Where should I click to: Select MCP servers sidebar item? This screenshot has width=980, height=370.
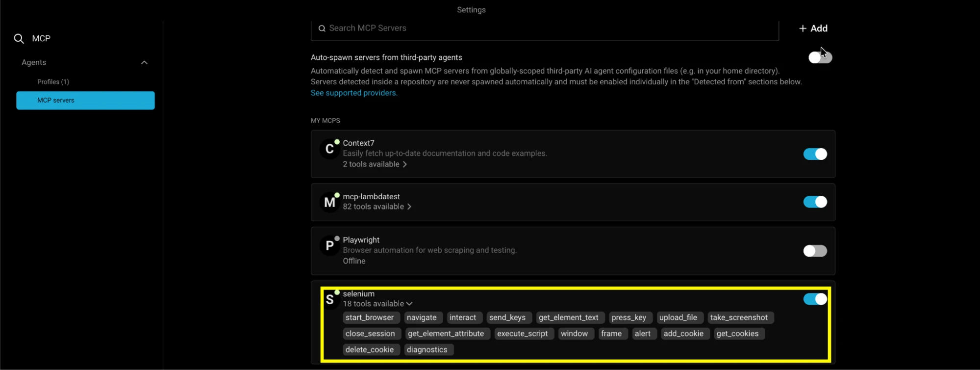tap(85, 100)
